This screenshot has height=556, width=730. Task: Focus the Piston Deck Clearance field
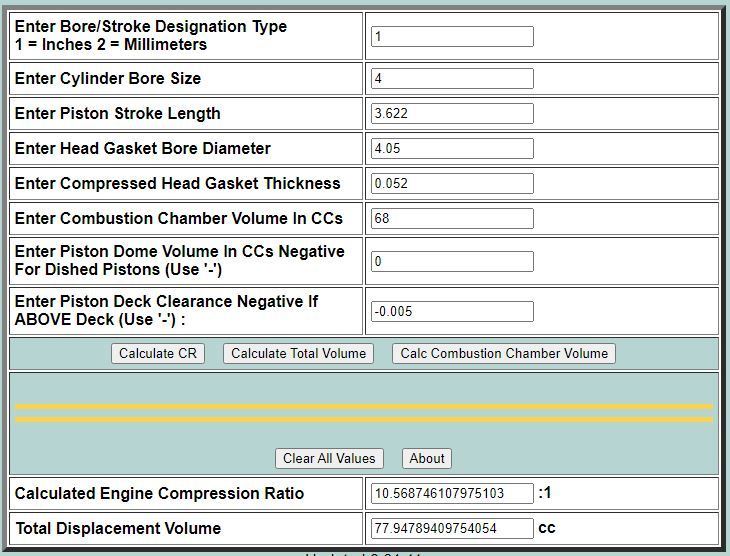click(452, 311)
